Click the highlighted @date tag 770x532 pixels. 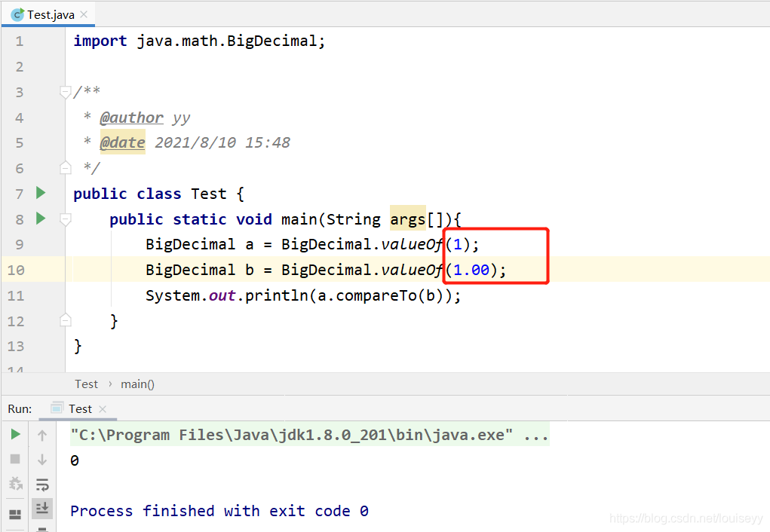122,142
